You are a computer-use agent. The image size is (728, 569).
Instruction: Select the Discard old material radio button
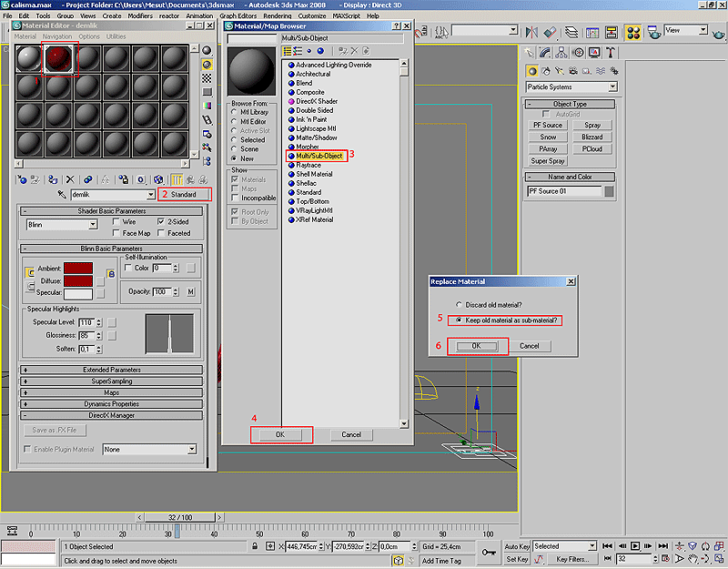click(459, 304)
